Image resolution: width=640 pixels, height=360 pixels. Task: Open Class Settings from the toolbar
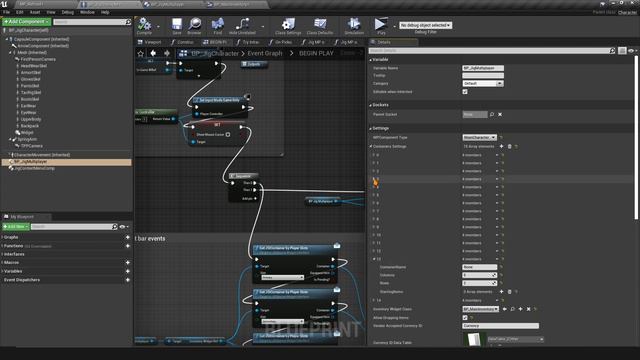[x=288, y=25]
